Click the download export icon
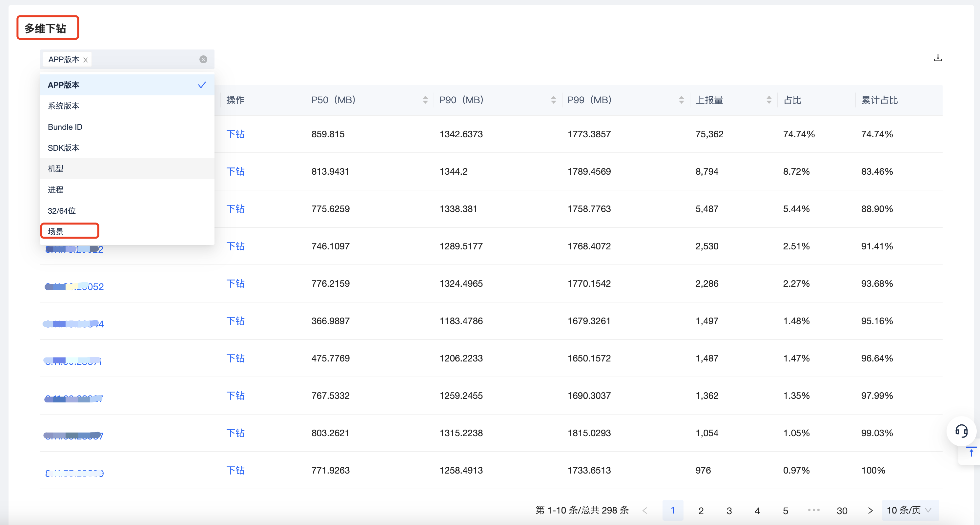The image size is (980, 525). point(938,58)
